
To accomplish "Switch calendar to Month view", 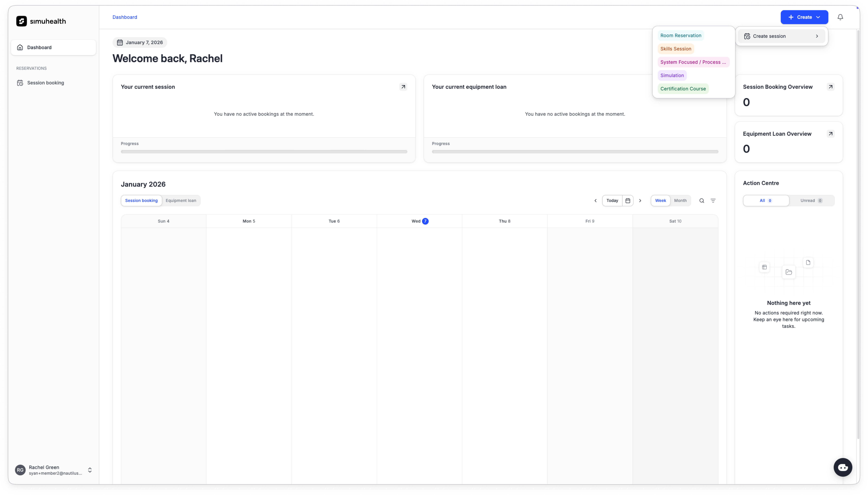I will click(x=680, y=201).
